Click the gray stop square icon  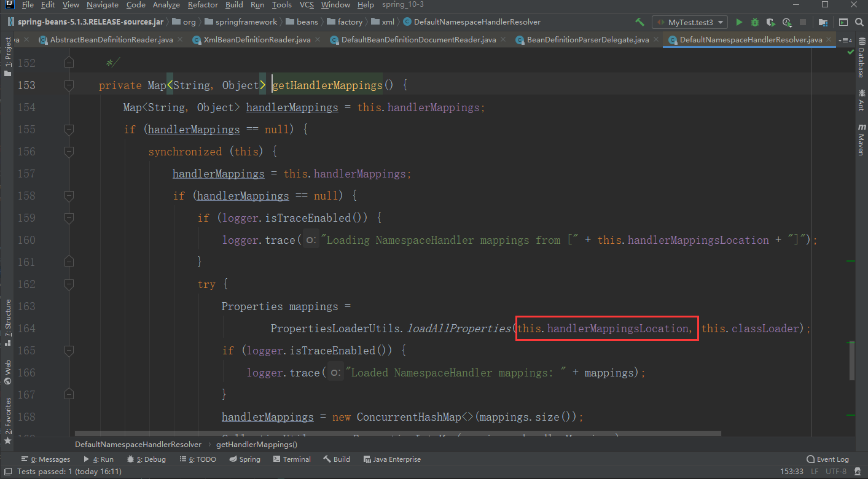click(x=802, y=22)
